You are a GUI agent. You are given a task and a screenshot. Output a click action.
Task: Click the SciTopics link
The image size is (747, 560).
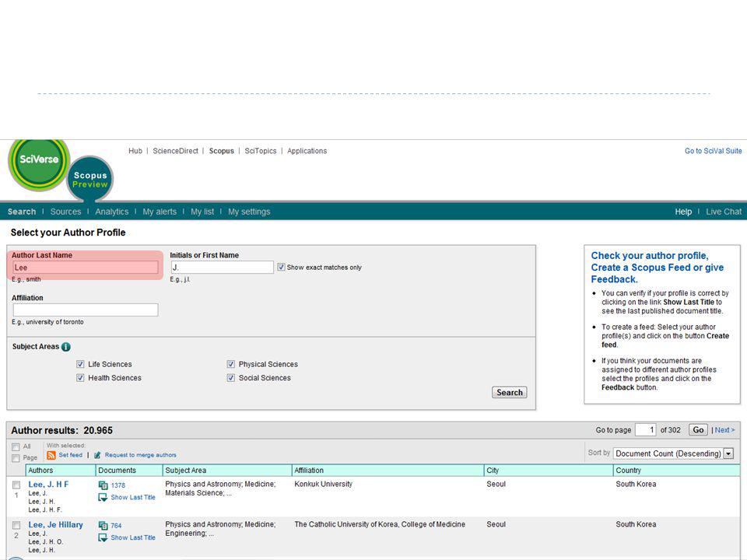pyautogui.click(x=261, y=151)
